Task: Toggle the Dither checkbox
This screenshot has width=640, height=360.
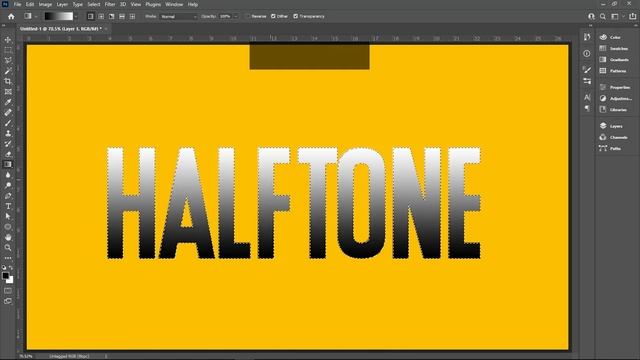Action: click(x=273, y=16)
